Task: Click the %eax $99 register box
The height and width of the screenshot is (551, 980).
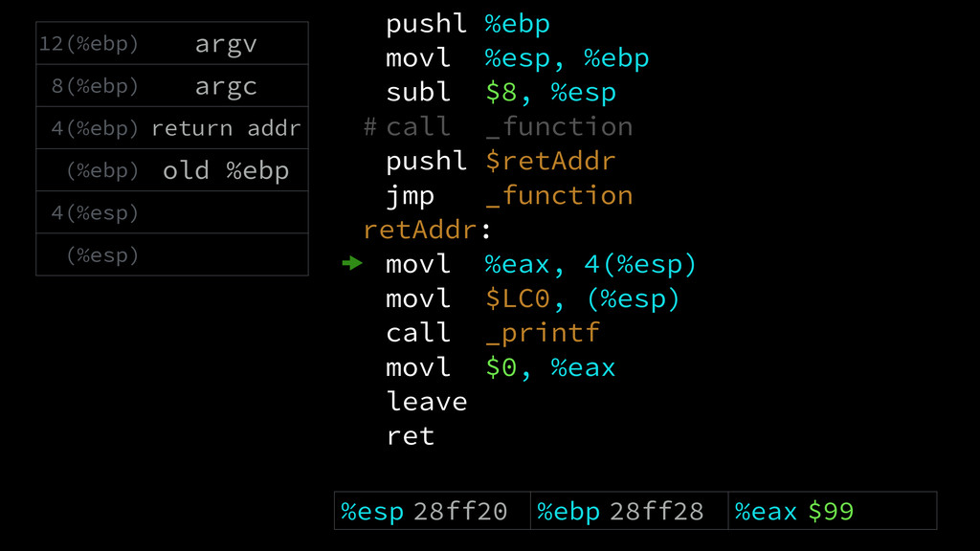Action: [x=833, y=511]
